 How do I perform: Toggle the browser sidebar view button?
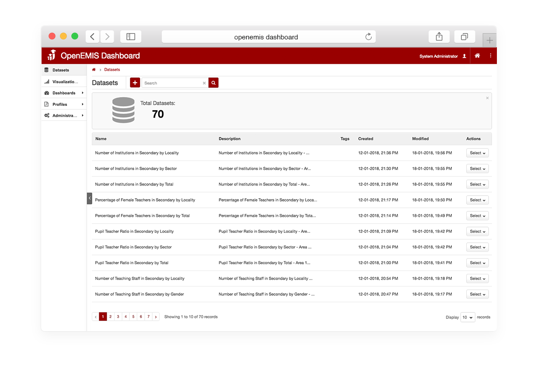tap(131, 37)
